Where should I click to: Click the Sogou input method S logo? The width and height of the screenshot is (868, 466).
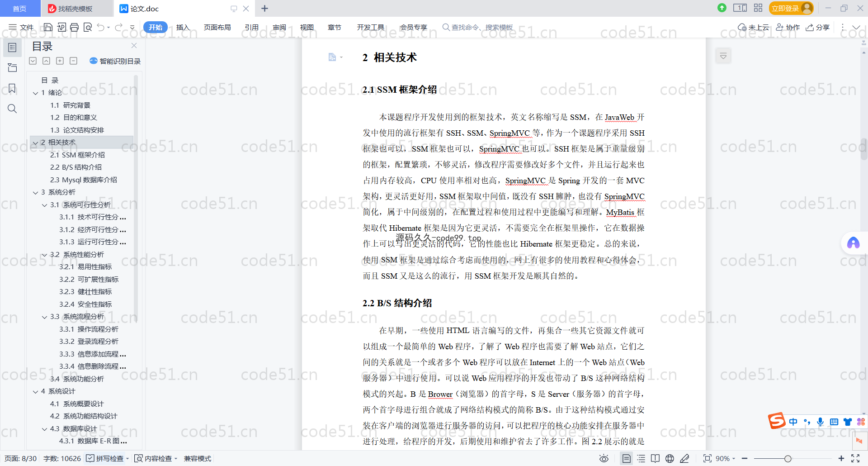pyautogui.click(x=777, y=421)
